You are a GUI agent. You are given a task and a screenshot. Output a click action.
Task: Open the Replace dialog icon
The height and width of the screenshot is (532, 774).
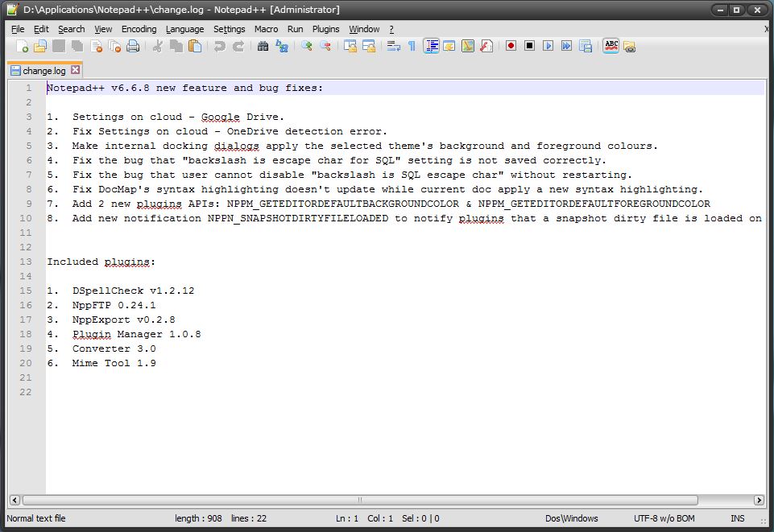pos(282,47)
